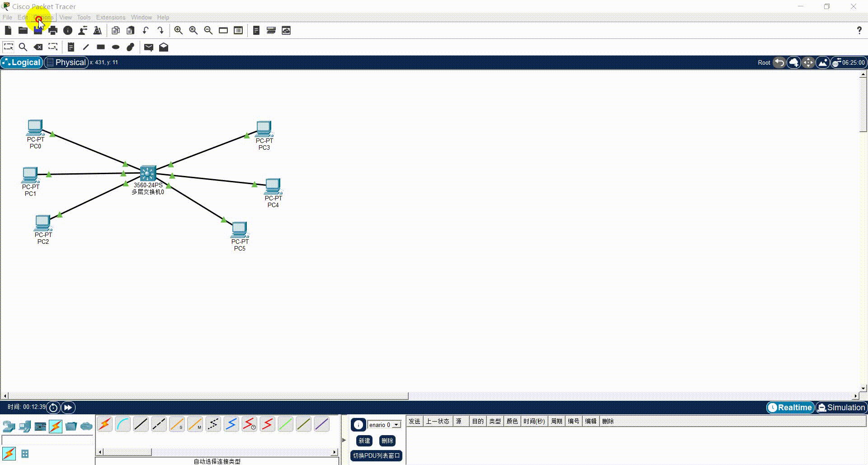Open the End Devices category
The image size is (868, 465).
point(25,426)
